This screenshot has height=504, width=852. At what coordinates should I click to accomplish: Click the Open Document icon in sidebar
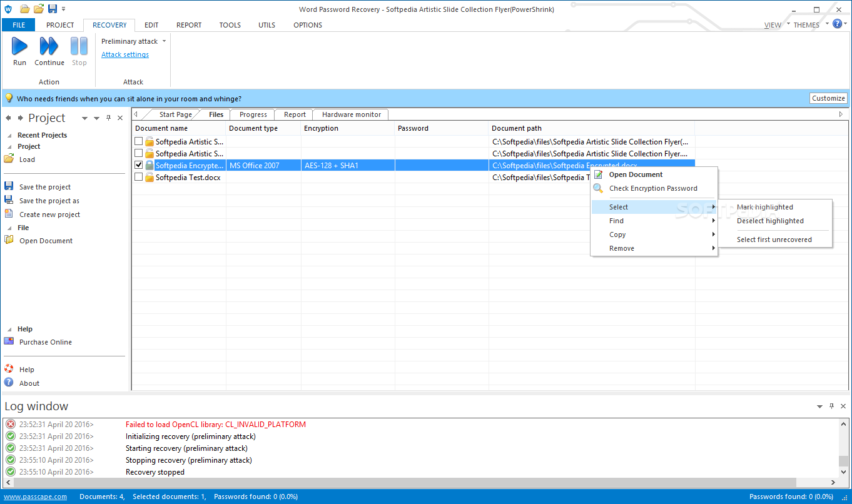(x=9, y=240)
